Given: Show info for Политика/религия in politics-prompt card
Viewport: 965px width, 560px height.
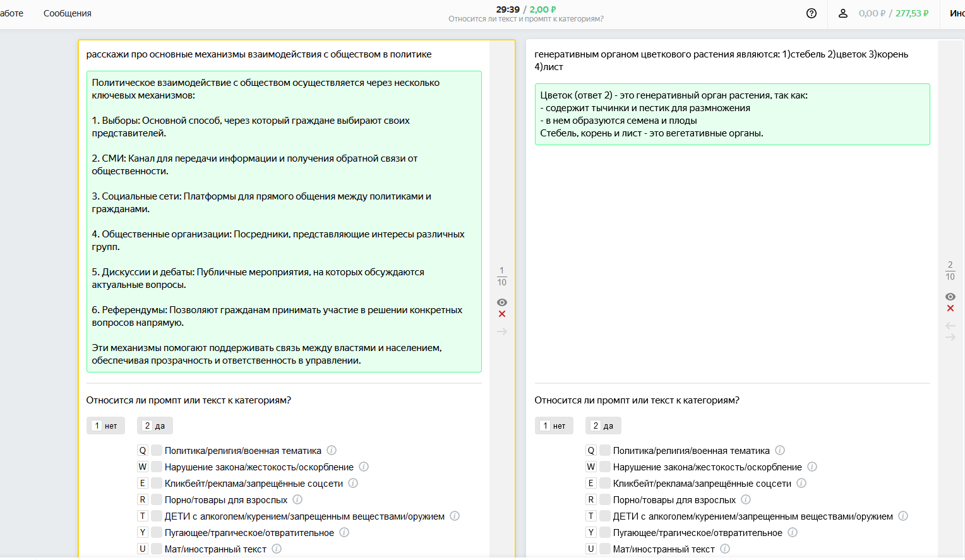Looking at the screenshot, I should 332,450.
